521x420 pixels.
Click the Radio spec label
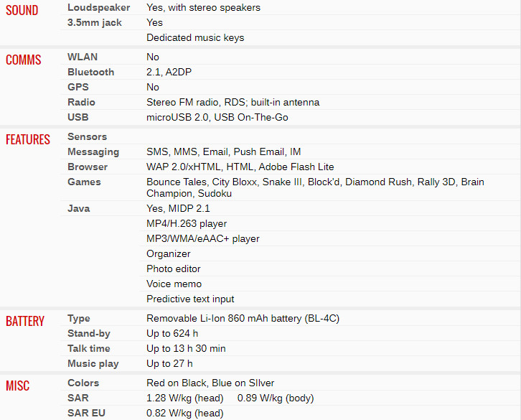pyautogui.click(x=81, y=102)
